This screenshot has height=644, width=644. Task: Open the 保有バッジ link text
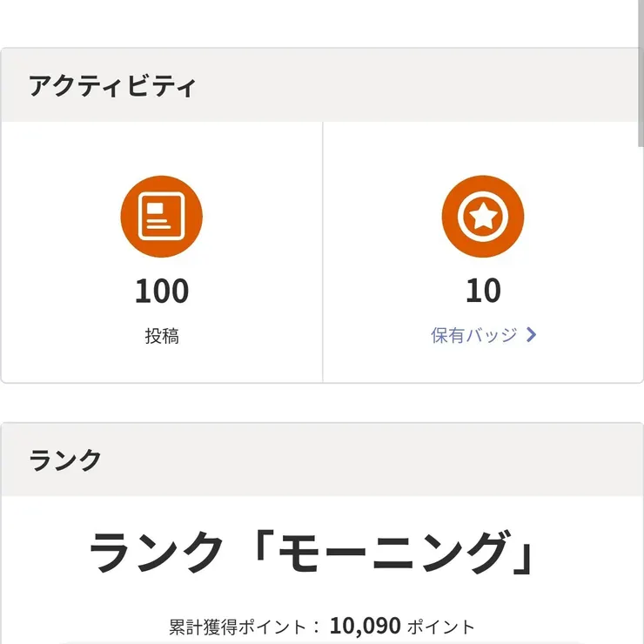(474, 335)
